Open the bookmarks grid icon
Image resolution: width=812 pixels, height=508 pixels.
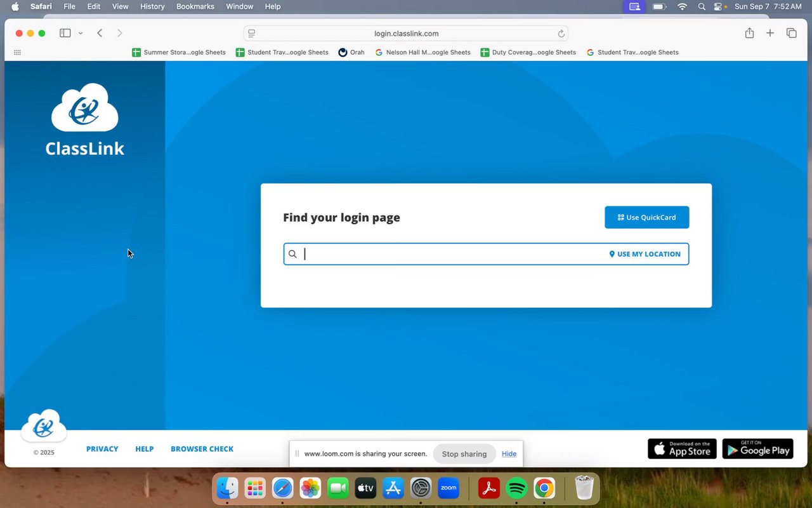coord(17,52)
